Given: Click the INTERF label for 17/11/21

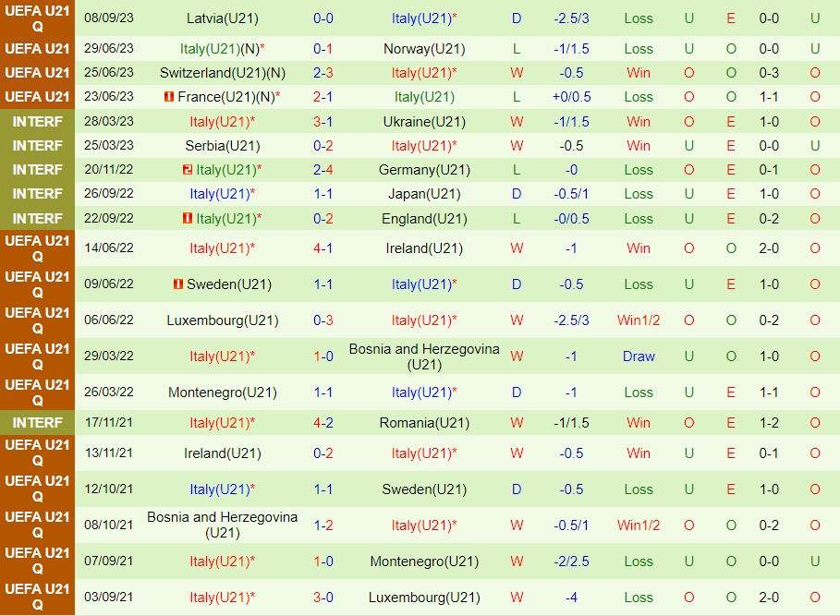Looking at the screenshot, I should [38, 423].
